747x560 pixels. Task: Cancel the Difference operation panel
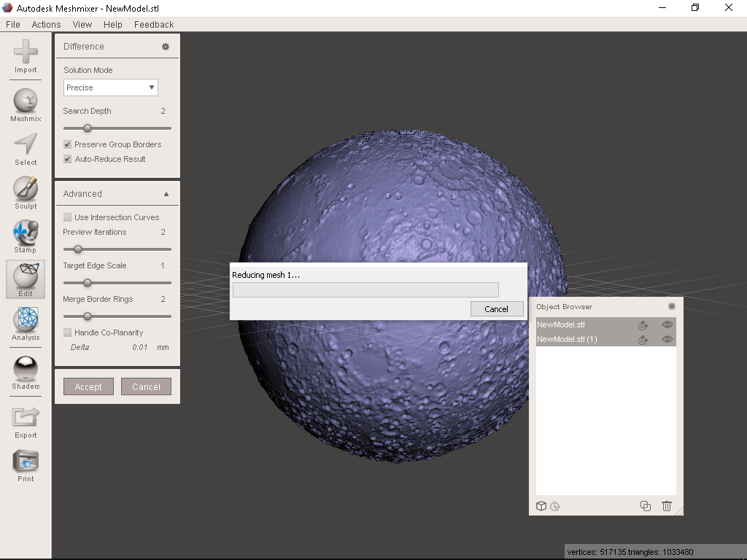(x=146, y=386)
